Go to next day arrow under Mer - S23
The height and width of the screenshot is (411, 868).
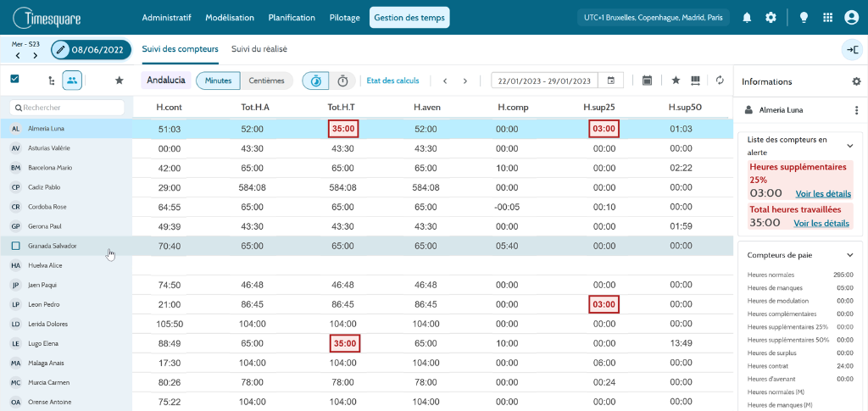click(x=36, y=55)
